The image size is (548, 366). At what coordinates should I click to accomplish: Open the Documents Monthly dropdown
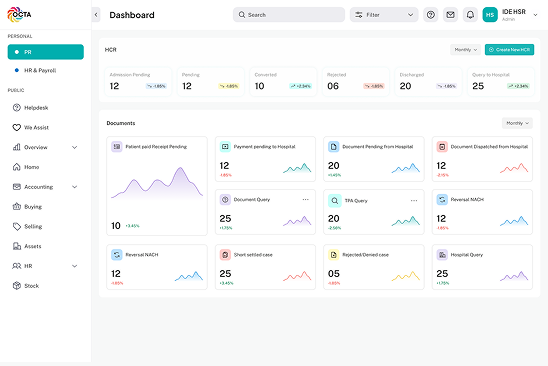[517, 123]
